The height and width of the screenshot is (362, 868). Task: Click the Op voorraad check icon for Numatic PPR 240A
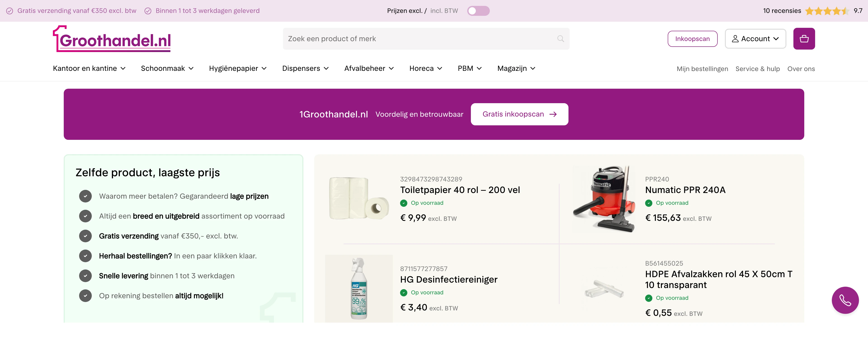click(649, 203)
